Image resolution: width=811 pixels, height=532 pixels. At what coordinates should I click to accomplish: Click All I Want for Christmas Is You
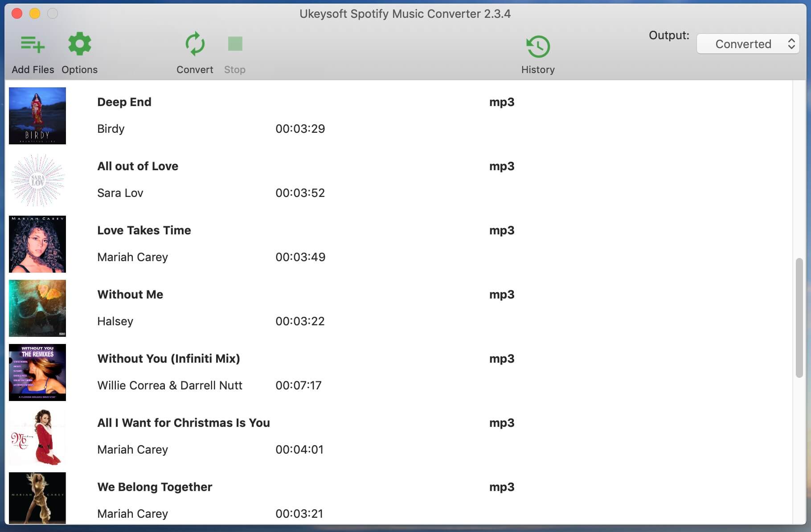(x=184, y=422)
